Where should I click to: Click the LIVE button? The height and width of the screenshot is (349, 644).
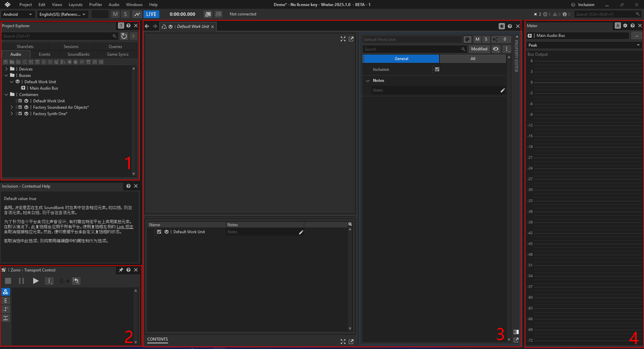click(x=151, y=14)
